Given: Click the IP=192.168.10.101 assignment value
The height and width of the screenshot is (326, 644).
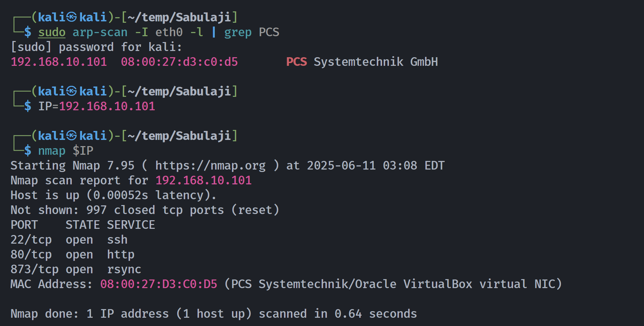Looking at the screenshot, I should [107, 106].
